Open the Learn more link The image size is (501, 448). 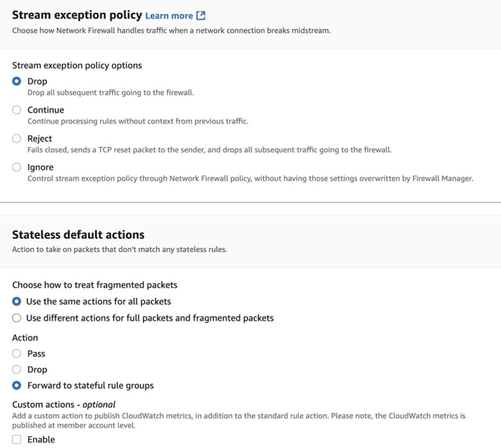tap(168, 15)
